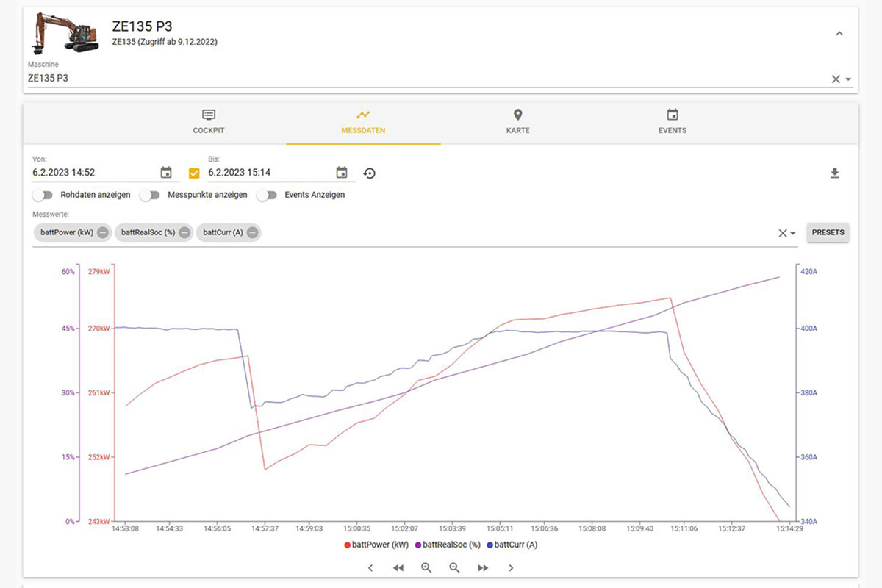Enable Messpunkte anzeigen switch
Screen dimensions: 882x588
click(150, 196)
